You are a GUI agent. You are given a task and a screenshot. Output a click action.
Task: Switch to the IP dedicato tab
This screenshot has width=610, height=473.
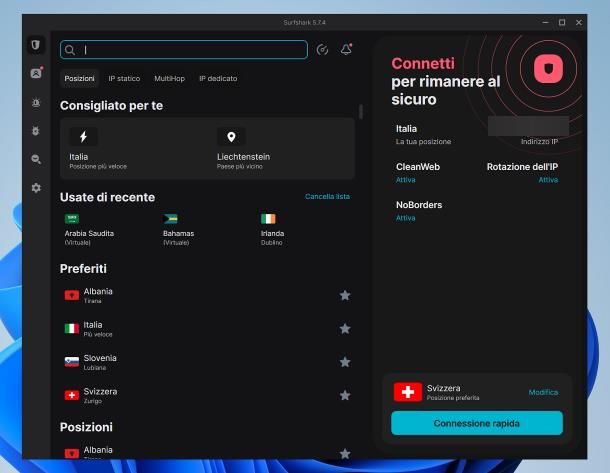pyautogui.click(x=218, y=79)
